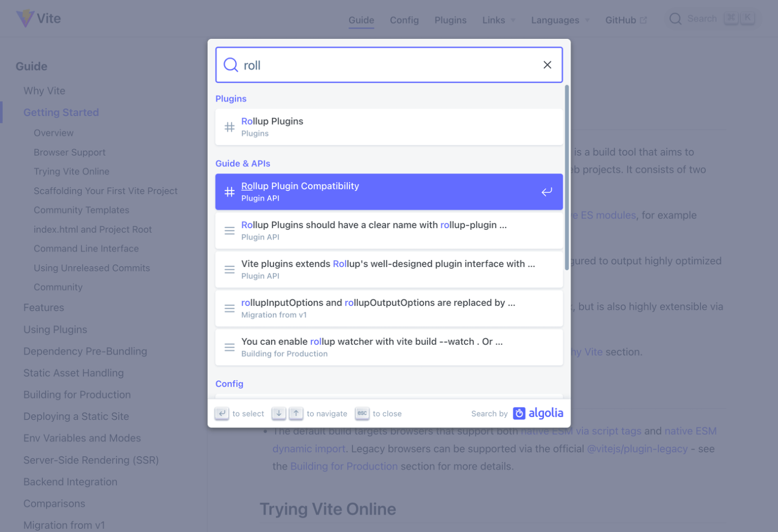Screen dimensions: 778x532
Task: Click hash icon beside Rollup Plugin Compatibility
Action: point(230,192)
